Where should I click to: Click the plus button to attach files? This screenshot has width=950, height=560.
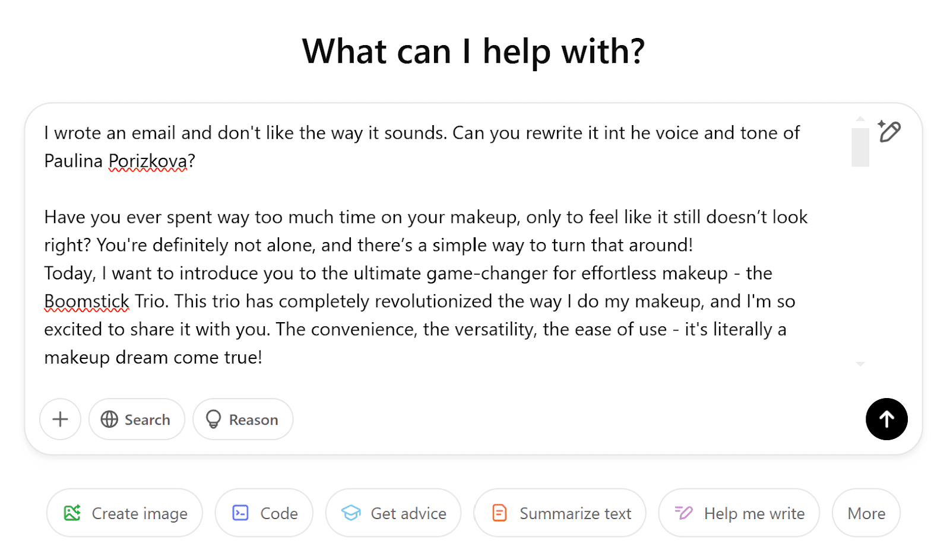60,419
